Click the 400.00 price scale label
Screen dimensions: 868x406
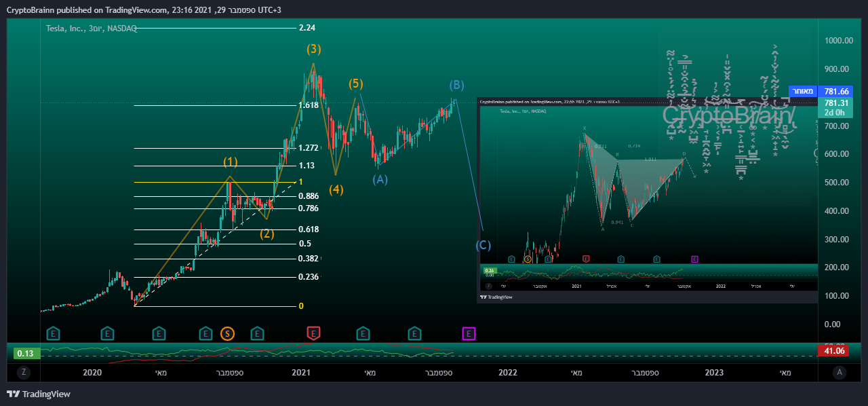click(838, 211)
